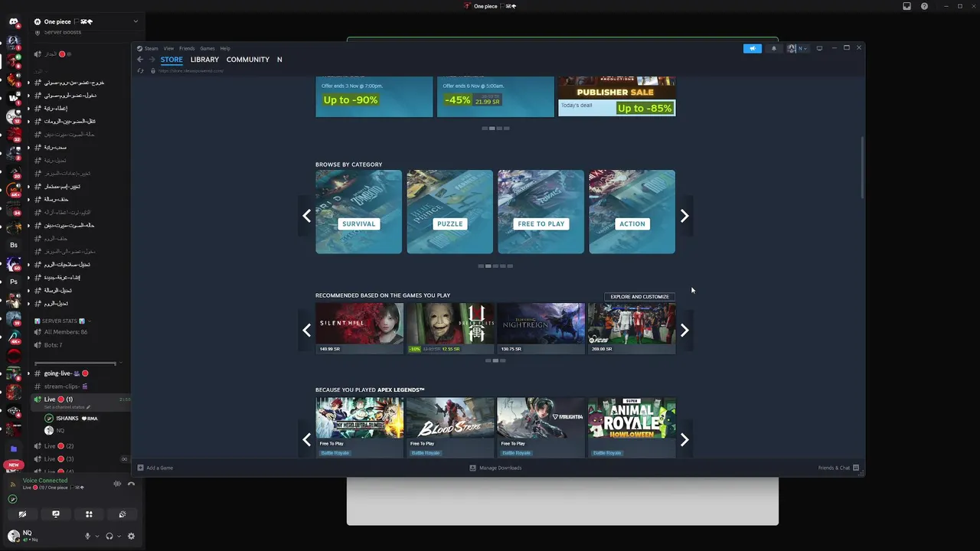980x551 pixels.
Task: Open the Silent Hill game capsule
Action: tap(359, 328)
